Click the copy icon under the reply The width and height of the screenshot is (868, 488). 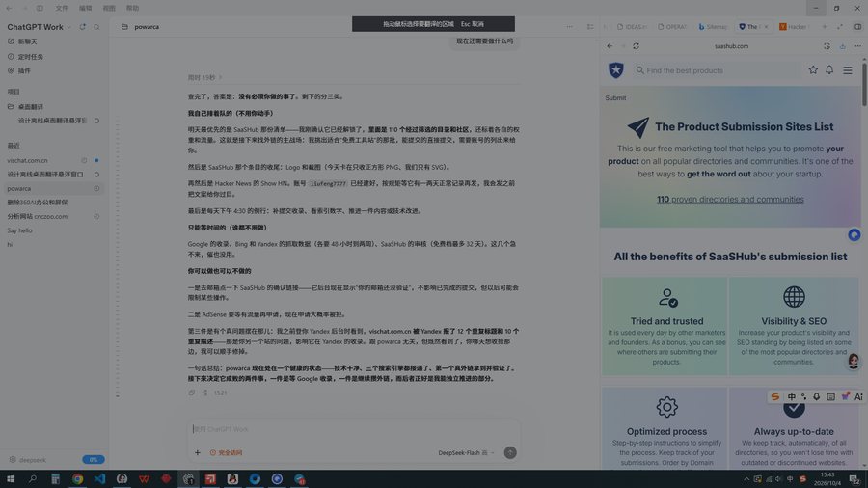coord(192,393)
